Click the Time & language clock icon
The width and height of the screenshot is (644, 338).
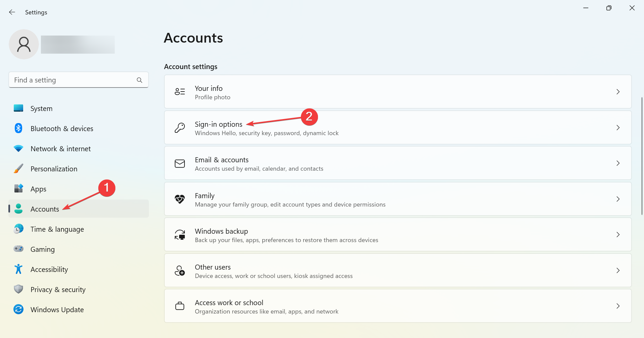18,229
